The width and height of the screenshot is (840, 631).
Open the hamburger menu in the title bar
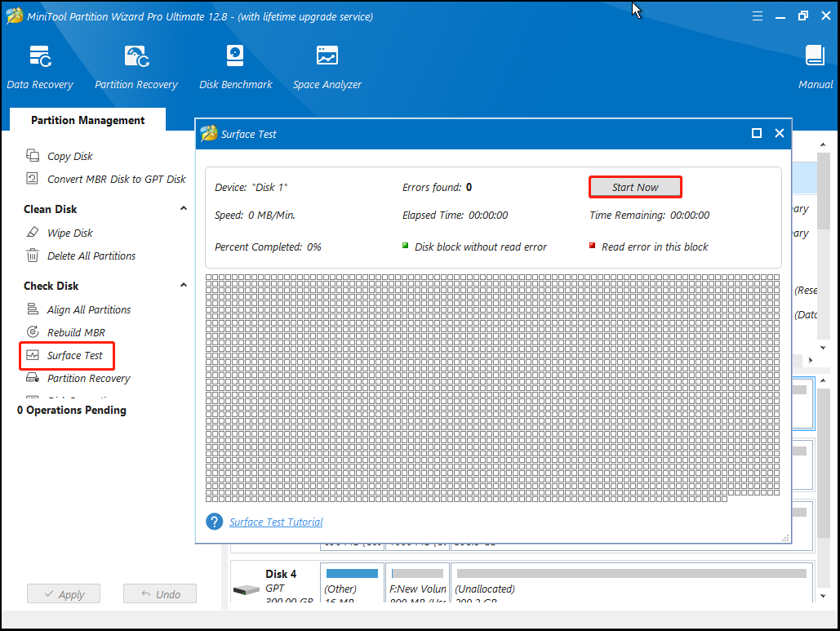pos(757,16)
